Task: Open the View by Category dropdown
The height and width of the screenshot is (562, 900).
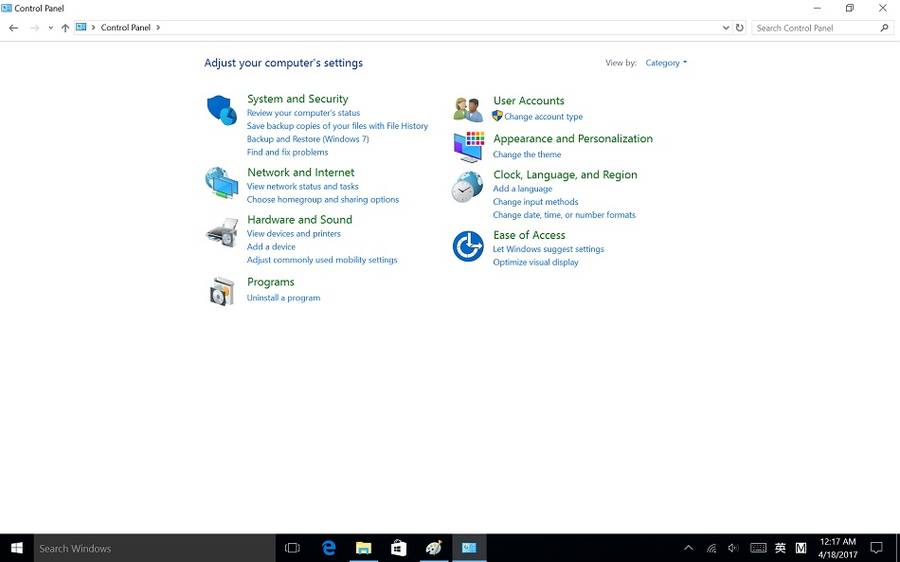Action: [x=666, y=63]
